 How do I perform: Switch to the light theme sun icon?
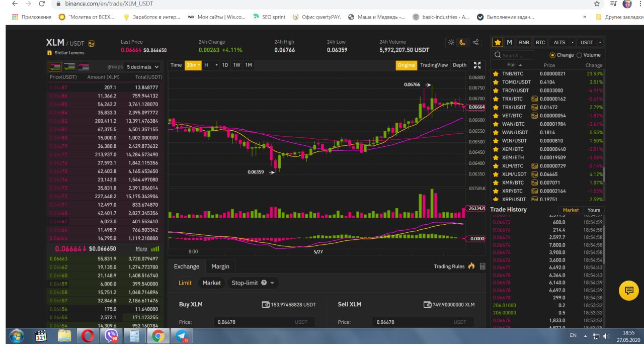[x=451, y=43]
